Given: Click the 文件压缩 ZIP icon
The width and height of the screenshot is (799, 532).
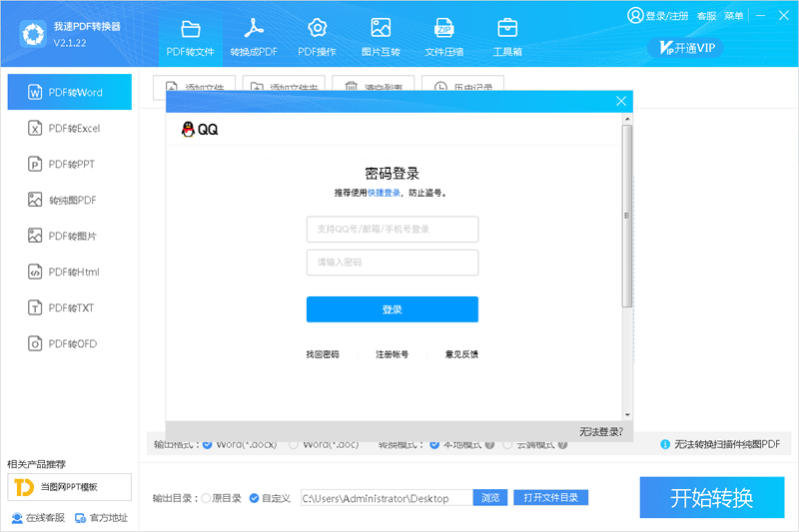Looking at the screenshot, I should click(x=443, y=28).
